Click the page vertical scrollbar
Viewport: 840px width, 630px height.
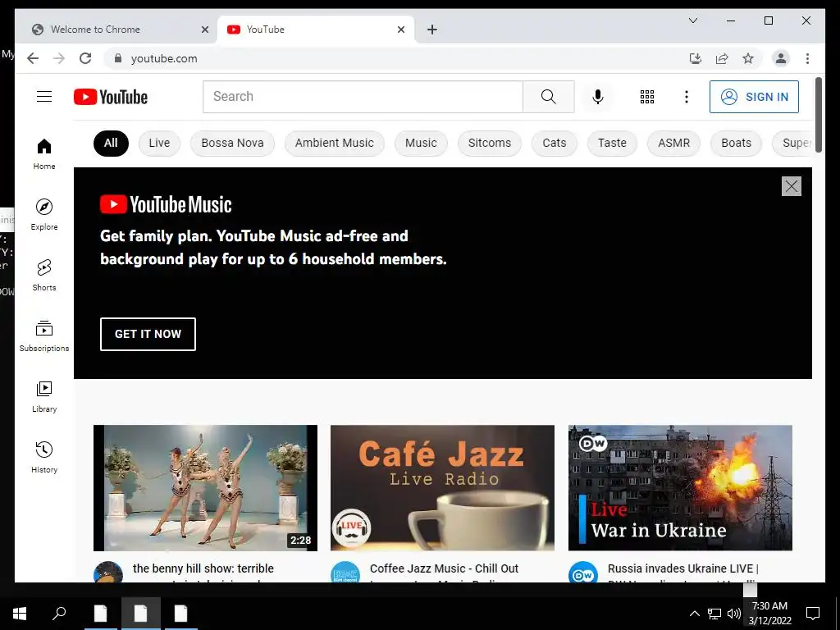coord(818,115)
